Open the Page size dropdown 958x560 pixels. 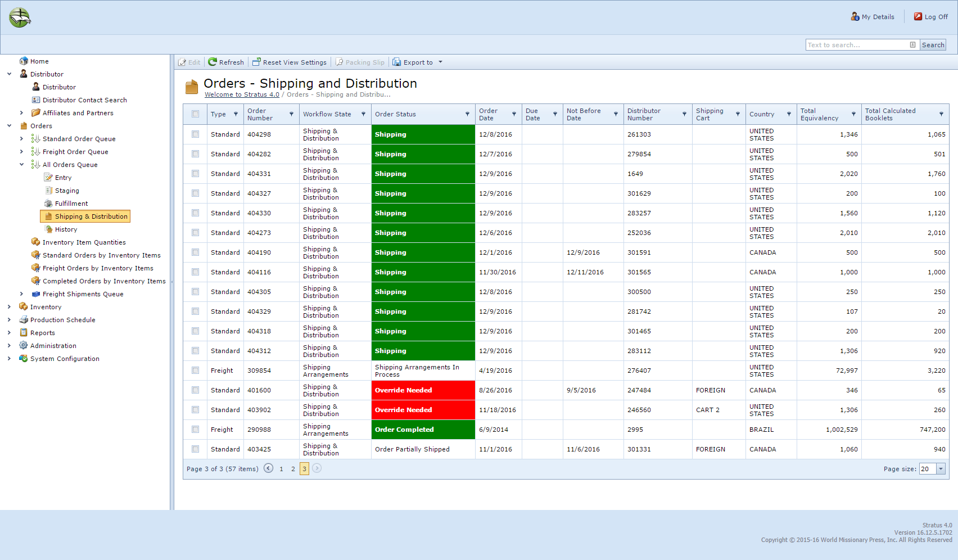[x=941, y=468]
